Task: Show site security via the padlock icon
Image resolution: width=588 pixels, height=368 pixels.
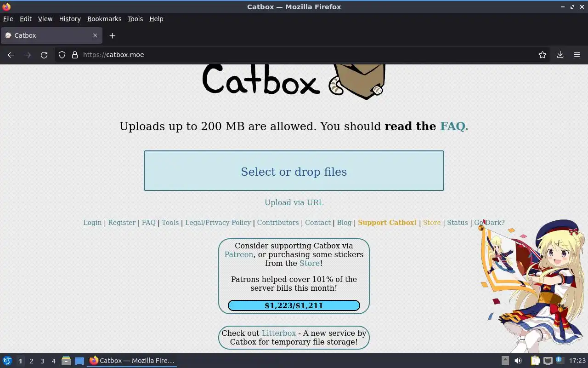Action: coord(75,55)
